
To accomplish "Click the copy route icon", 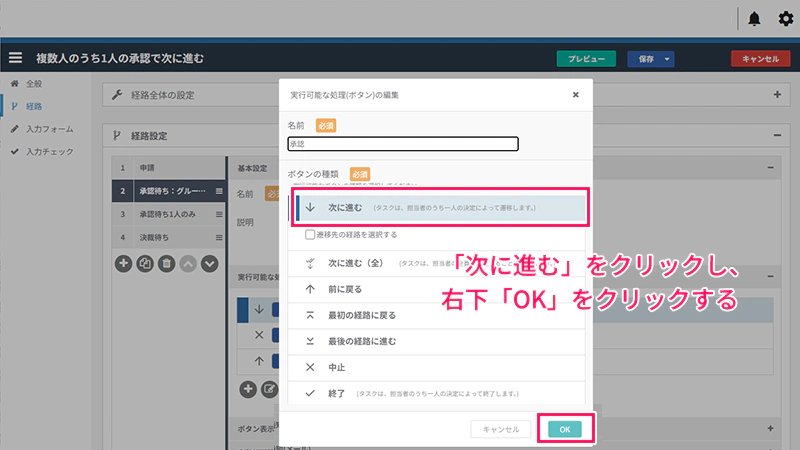I will point(146,264).
